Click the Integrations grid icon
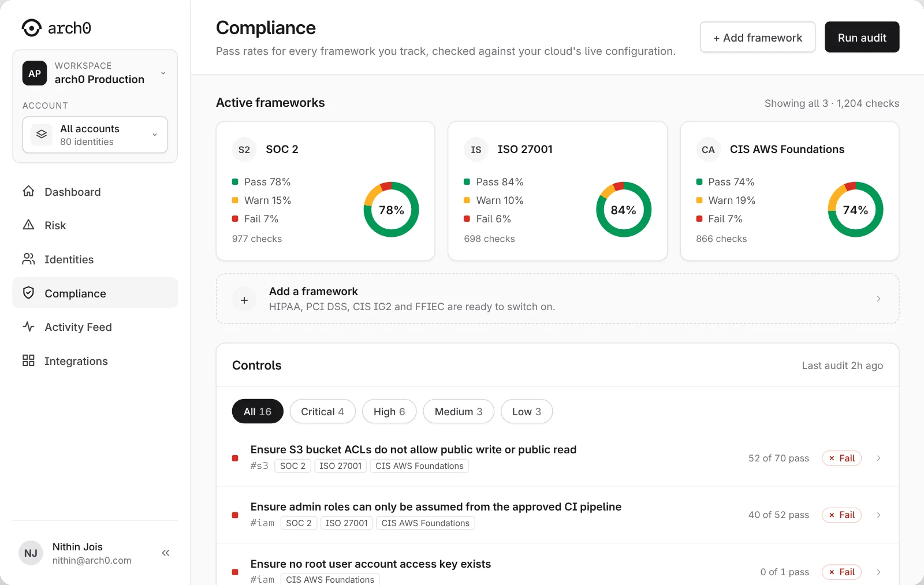Viewport: 924px width, 585px height. coord(28,360)
